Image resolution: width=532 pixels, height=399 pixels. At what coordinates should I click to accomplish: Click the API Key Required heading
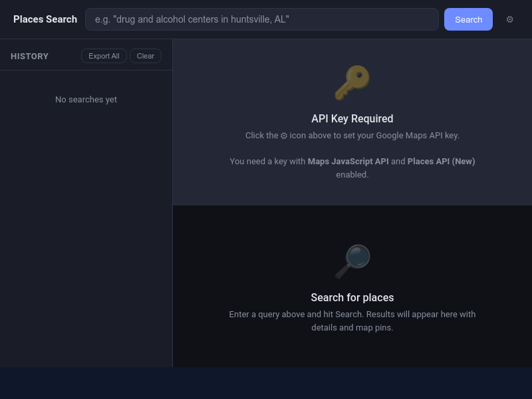pyautogui.click(x=352, y=118)
